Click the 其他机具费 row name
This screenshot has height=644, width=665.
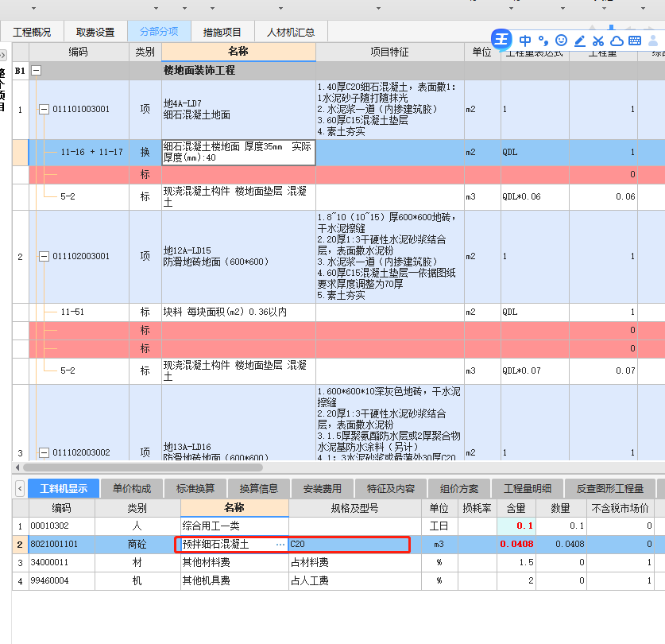(206, 580)
